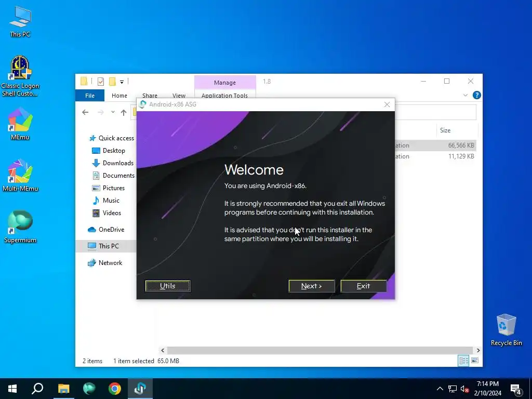
Task: Open the Windows Start menu
Action: pyautogui.click(x=12, y=389)
